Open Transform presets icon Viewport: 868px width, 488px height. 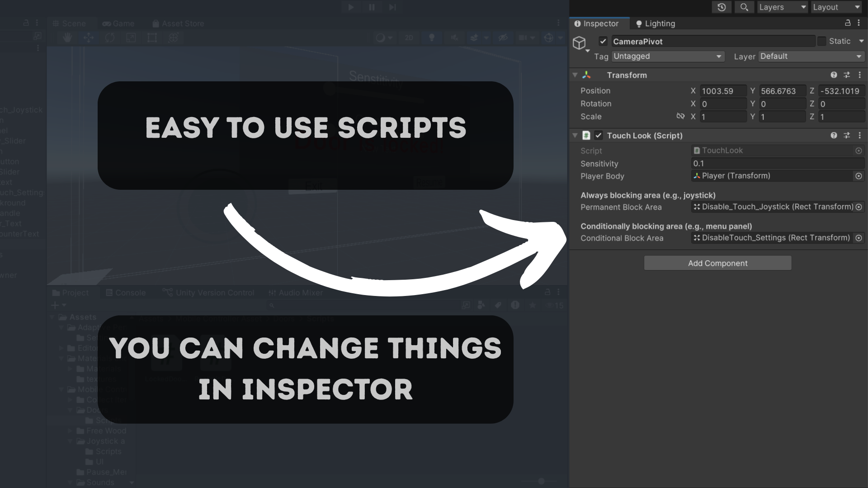click(x=847, y=75)
